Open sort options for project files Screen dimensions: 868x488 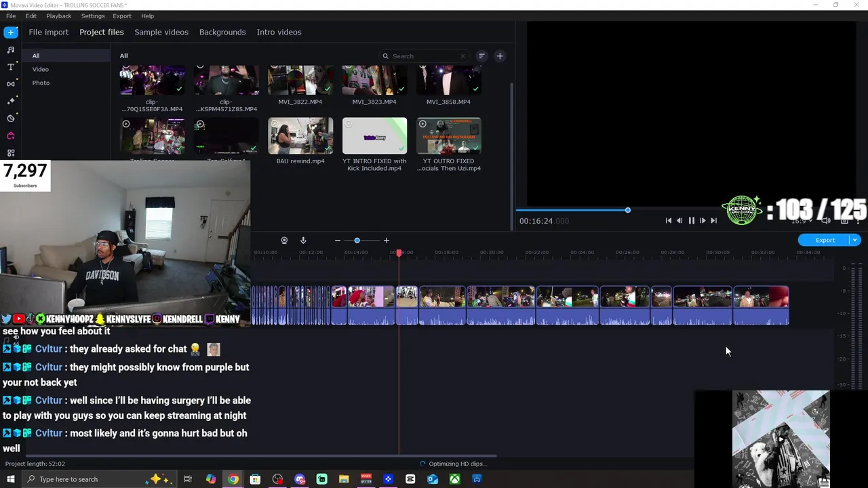(481, 56)
